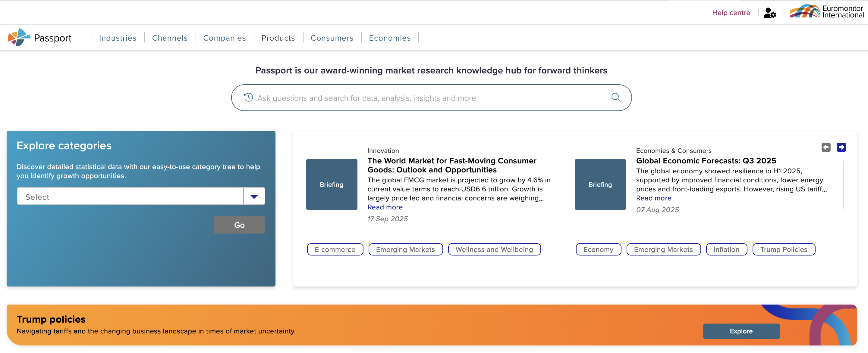Go to next carousel slide arrow

pos(841,147)
